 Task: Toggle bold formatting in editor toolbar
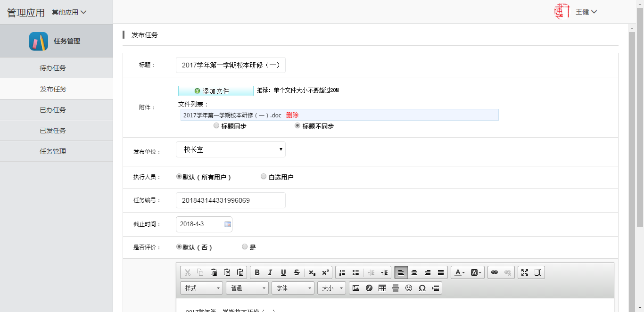pyautogui.click(x=257, y=272)
